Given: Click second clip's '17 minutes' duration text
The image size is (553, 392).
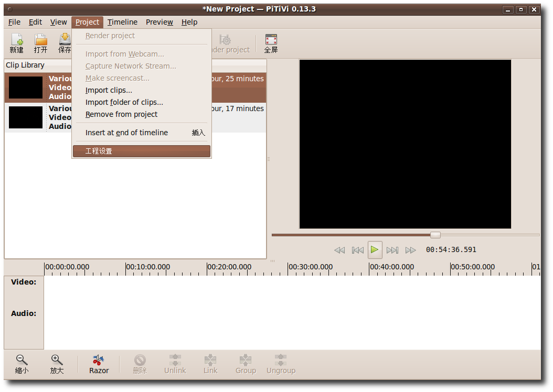Looking at the screenshot, I should (x=244, y=108).
